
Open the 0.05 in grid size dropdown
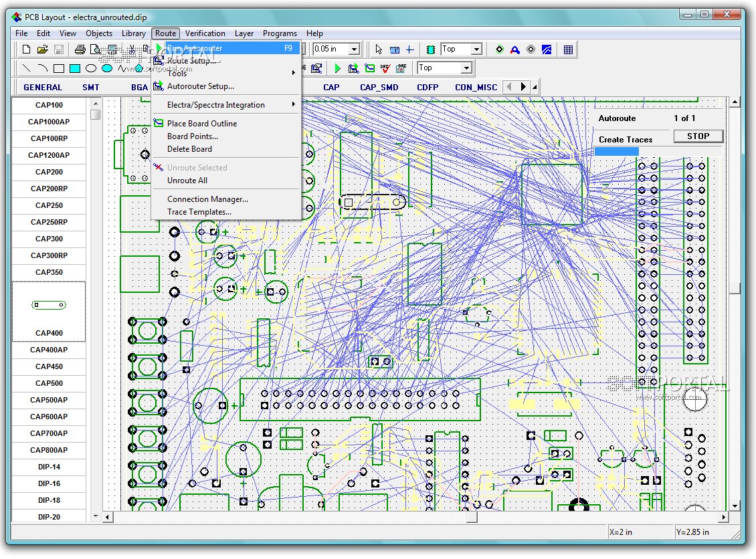click(x=355, y=49)
